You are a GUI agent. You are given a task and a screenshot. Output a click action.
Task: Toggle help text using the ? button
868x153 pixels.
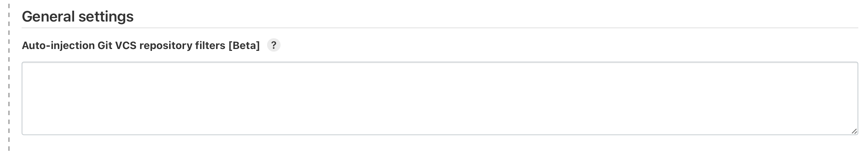273,45
